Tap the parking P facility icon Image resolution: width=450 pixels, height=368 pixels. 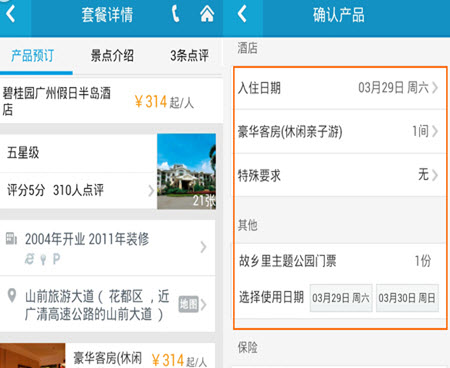(56, 259)
